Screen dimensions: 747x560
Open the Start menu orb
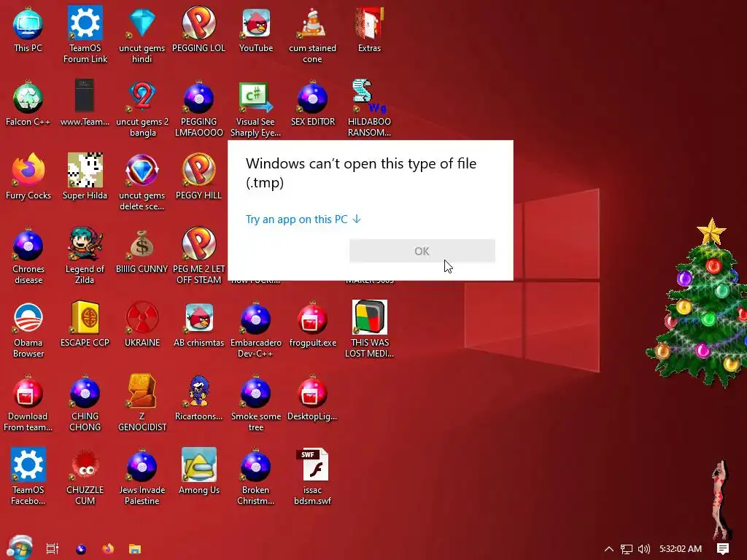(x=20, y=548)
